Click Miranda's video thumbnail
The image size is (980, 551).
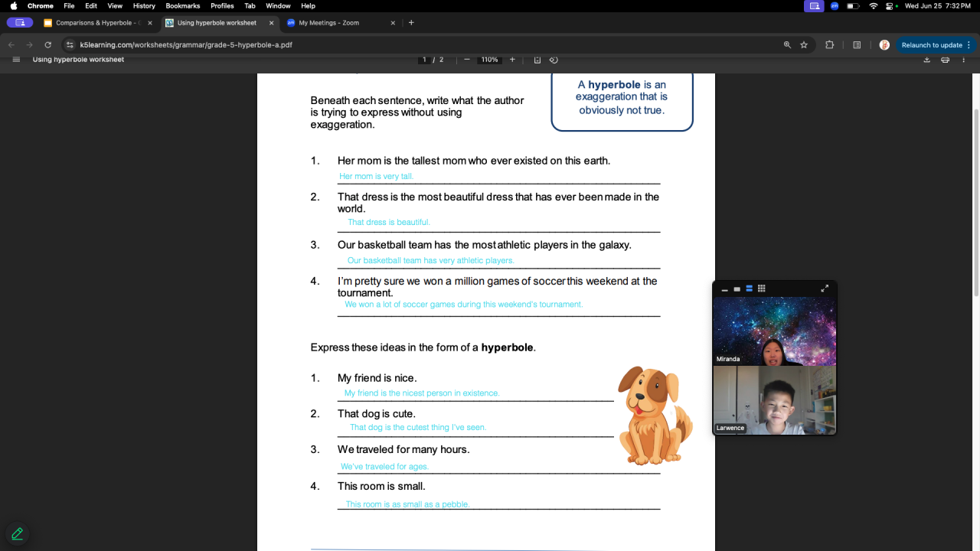(x=775, y=331)
